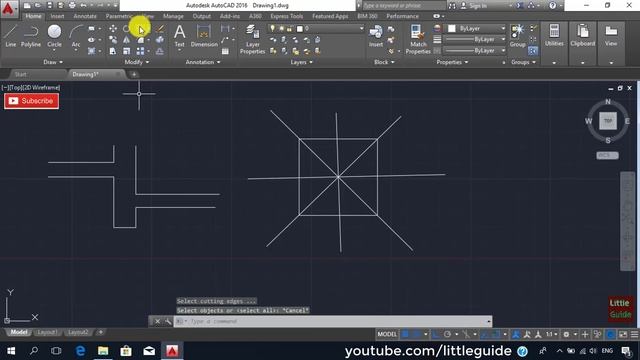Open the Clipboard panel
Viewport: 640px width, 360px height.
[583, 36]
